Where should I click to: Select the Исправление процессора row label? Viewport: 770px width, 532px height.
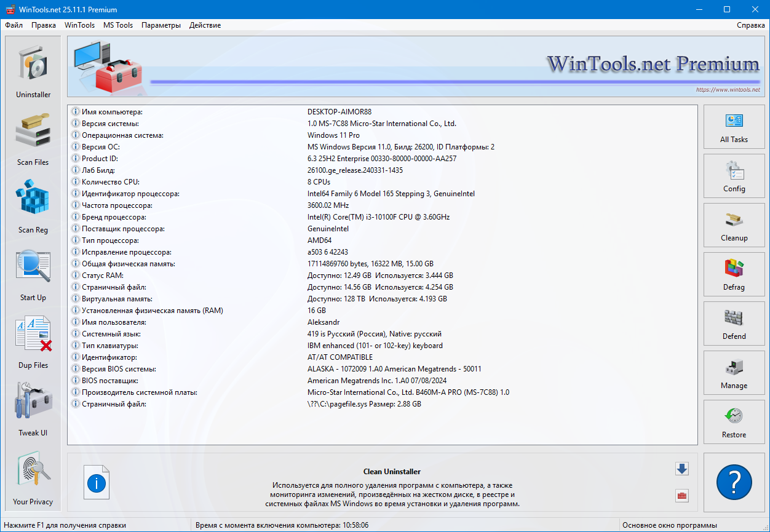coord(127,252)
